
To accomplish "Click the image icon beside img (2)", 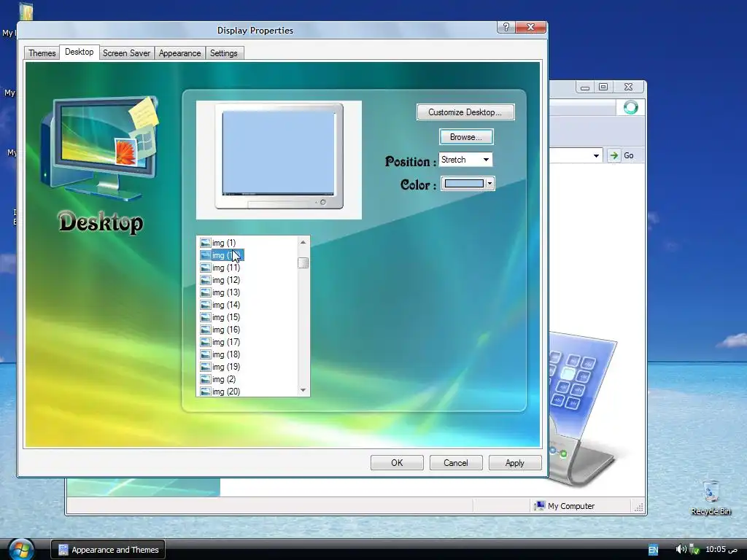I will tap(205, 379).
